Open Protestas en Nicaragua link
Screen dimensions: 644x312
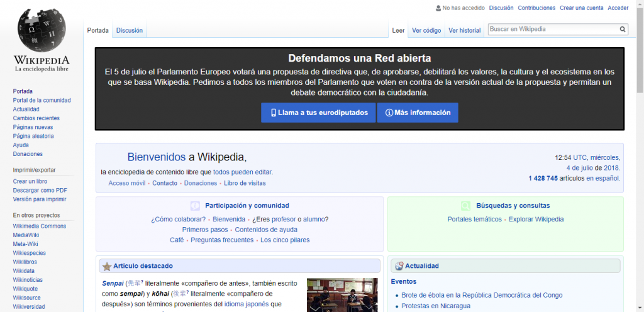click(436, 306)
